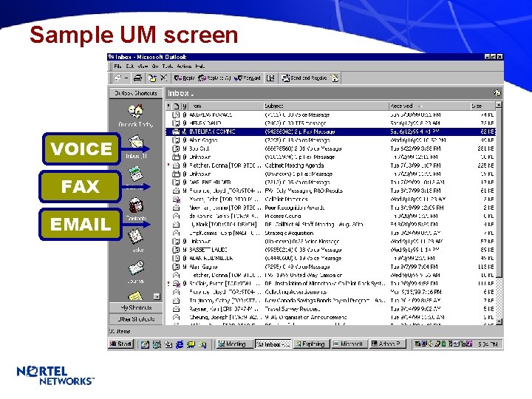Select the Travel Survey Request message
This screenshot has height=399, width=532.
click(330, 309)
